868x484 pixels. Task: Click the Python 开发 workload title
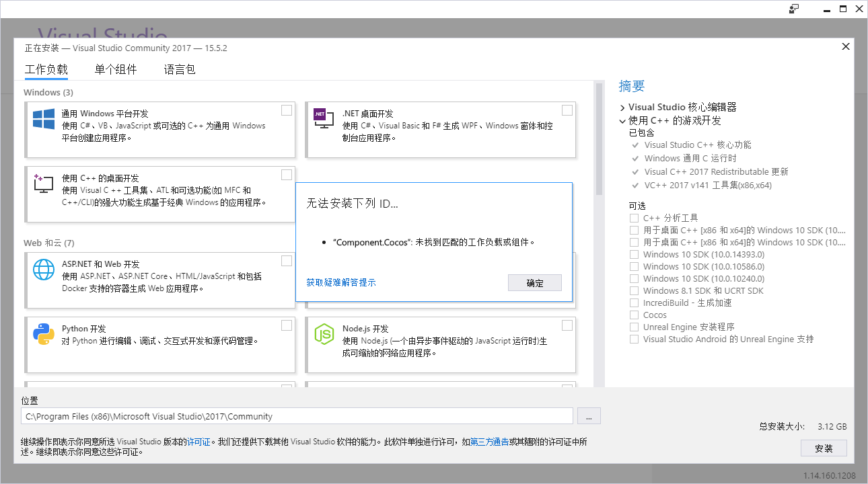84,329
